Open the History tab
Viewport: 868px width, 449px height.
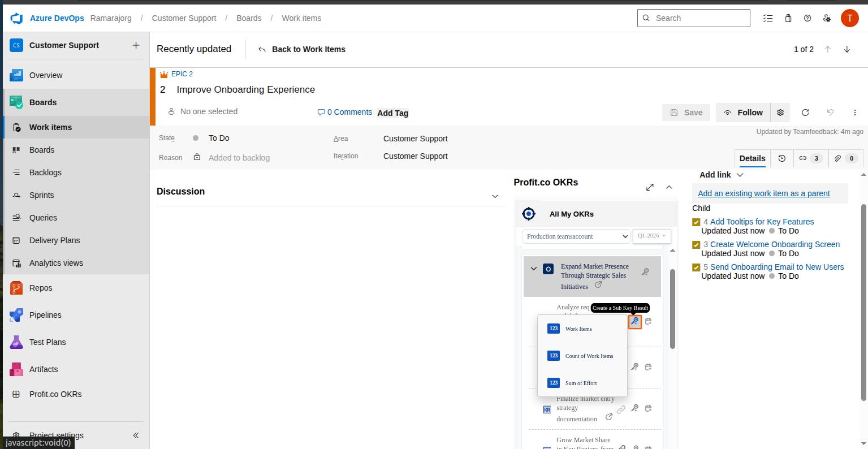tap(782, 158)
